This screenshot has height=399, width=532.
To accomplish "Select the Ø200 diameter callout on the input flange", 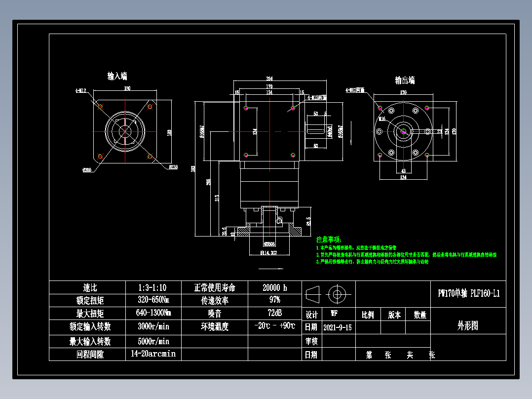I will pos(87,170).
